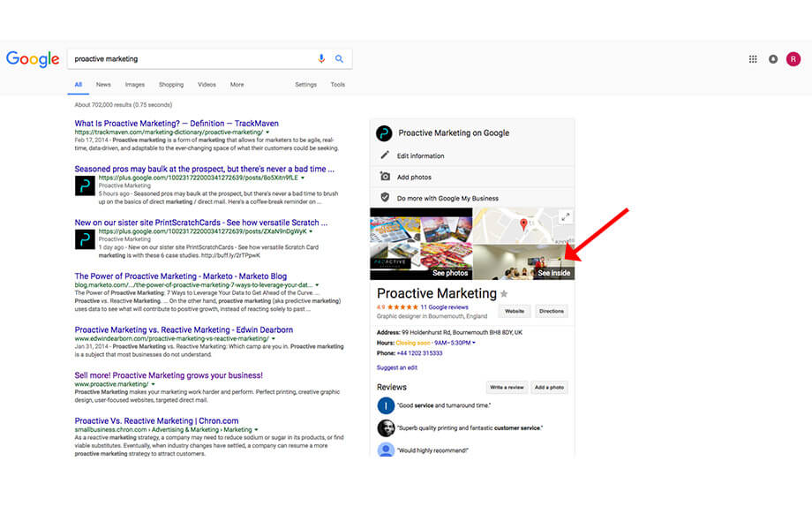Open 'Proactive Marketing vs. Reactive Marketing' Edwin Dearborn result

[184, 329]
